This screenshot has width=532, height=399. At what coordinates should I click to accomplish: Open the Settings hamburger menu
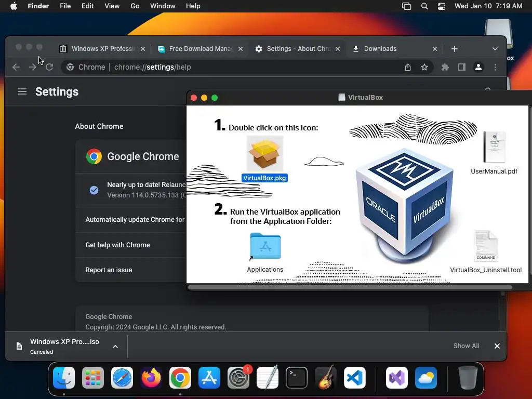(22, 91)
